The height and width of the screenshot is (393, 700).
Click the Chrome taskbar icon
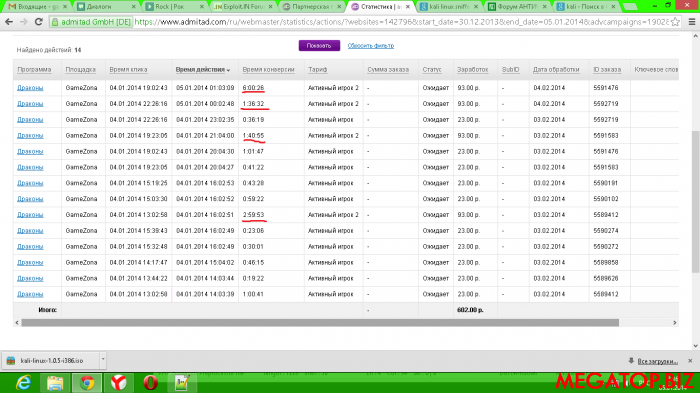pos(87,383)
